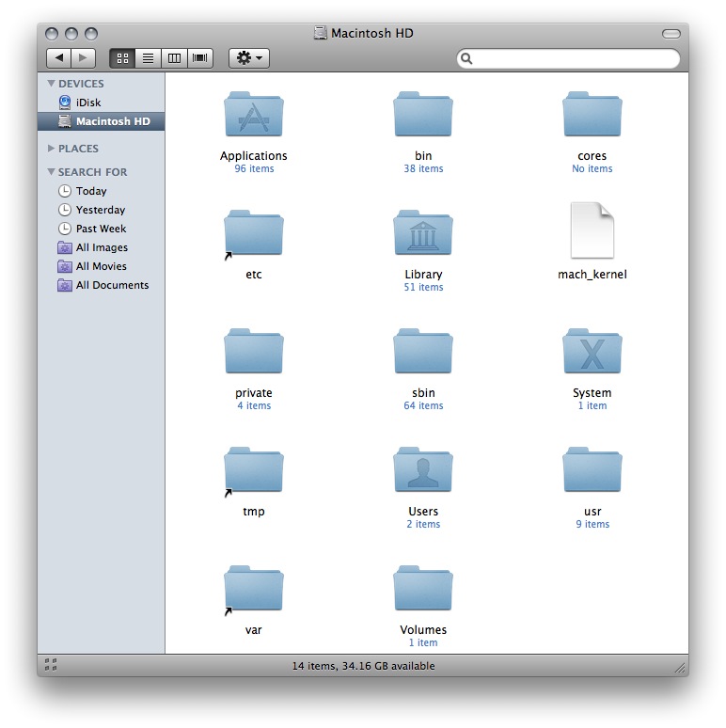Click the '64 items' count text

click(423, 405)
